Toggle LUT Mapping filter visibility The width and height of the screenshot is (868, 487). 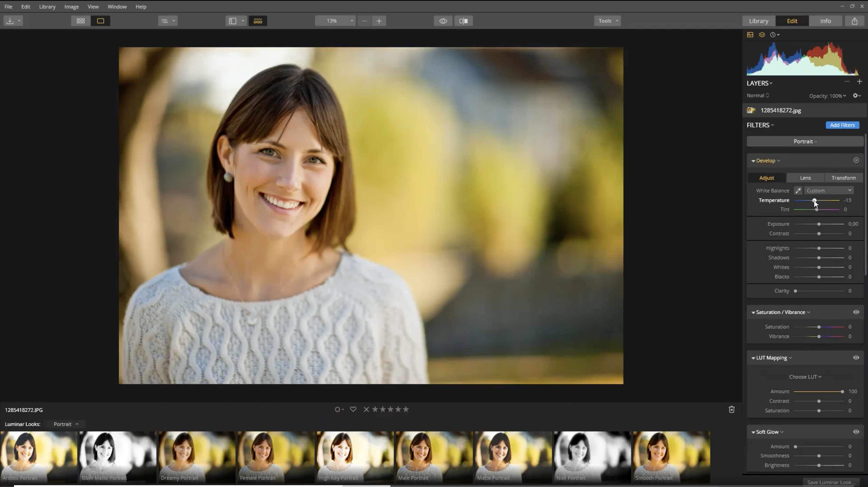(x=856, y=358)
